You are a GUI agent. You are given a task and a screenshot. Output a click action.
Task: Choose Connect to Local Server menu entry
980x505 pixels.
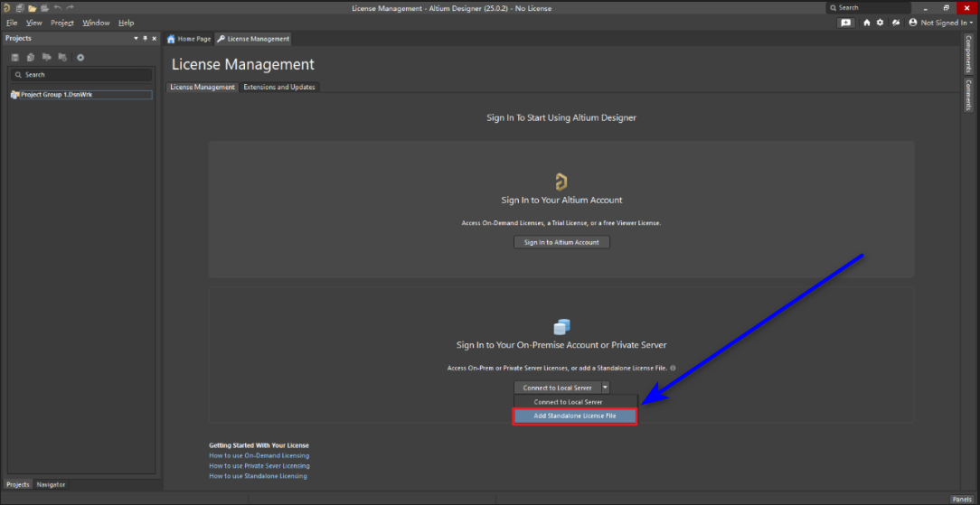pos(576,402)
